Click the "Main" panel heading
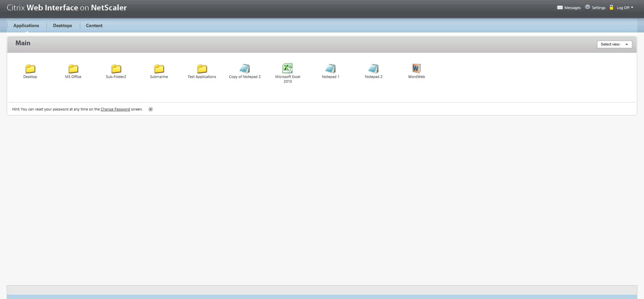Viewport: 644px width, 299px height. point(23,43)
